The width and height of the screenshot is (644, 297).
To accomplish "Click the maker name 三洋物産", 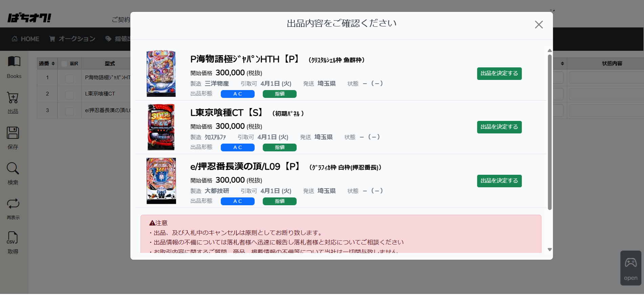I will coord(217,84).
